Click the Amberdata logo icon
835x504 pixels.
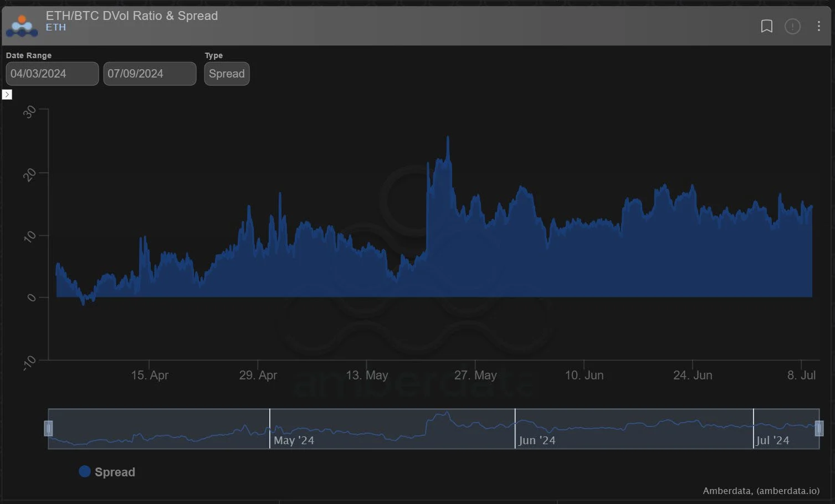(22, 26)
